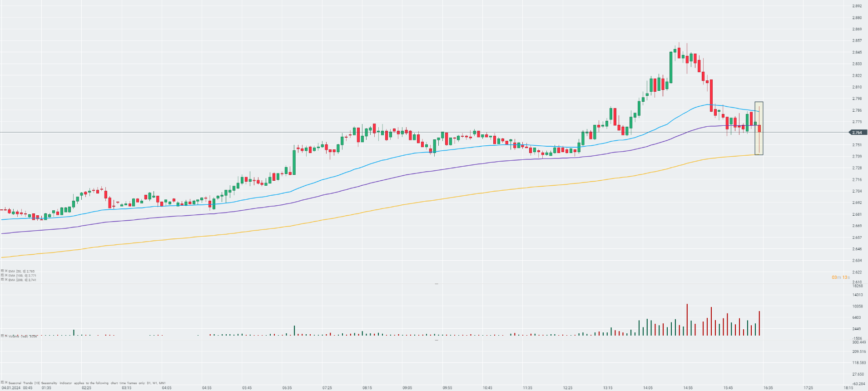Screen dimensions: 868x391
Task: Click the 14:55 time axis label
Action: pyautogui.click(x=688, y=388)
